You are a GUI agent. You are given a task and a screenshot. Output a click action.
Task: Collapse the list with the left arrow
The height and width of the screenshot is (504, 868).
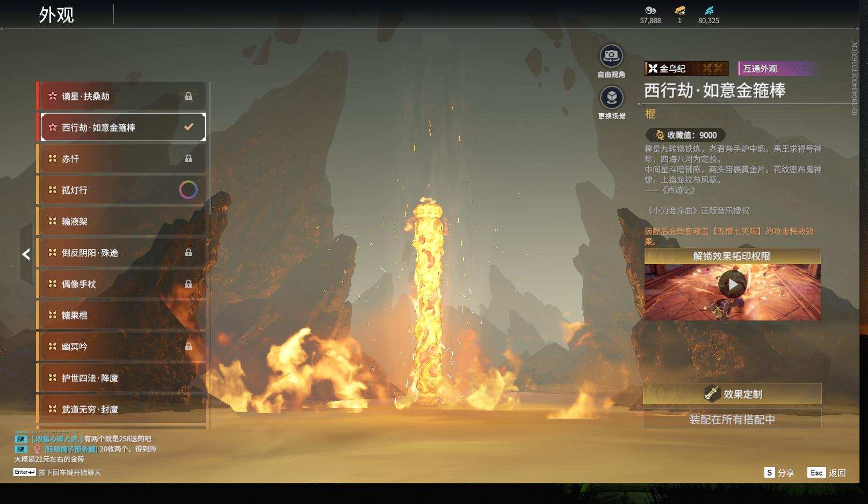pos(26,254)
